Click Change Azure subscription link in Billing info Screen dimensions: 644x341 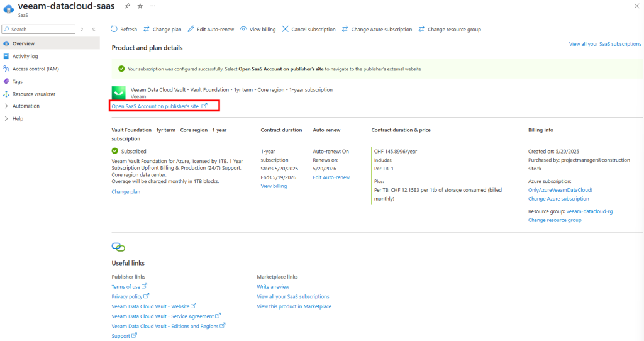(x=558, y=198)
